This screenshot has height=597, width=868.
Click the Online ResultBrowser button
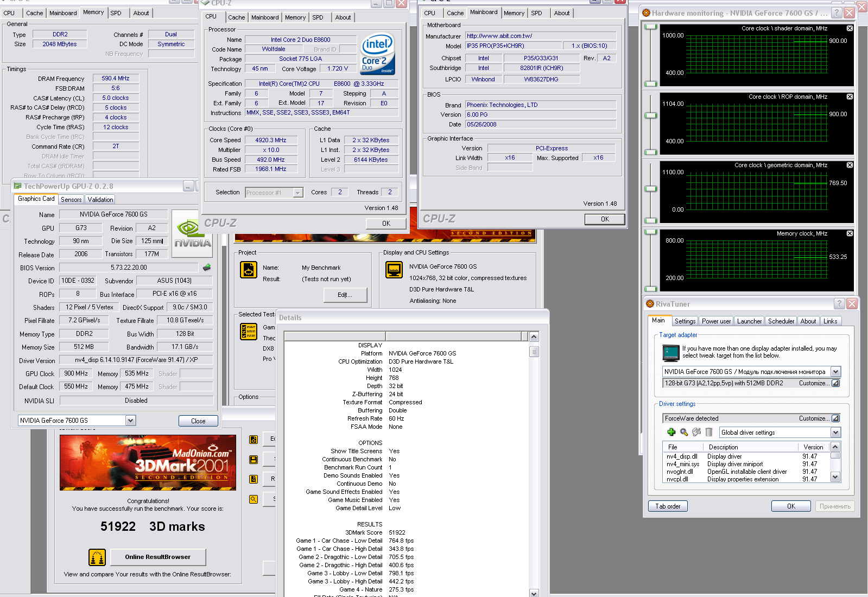[x=158, y=557]
